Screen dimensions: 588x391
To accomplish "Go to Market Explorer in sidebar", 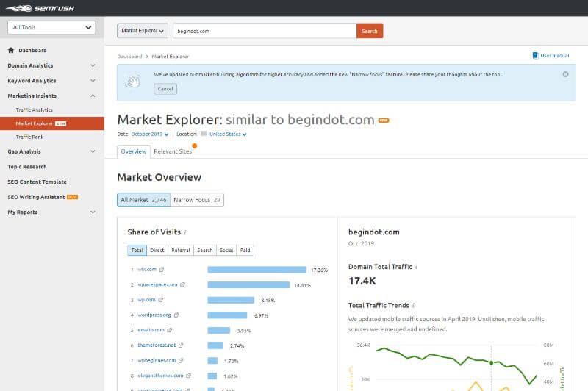I will coord(51,123).
